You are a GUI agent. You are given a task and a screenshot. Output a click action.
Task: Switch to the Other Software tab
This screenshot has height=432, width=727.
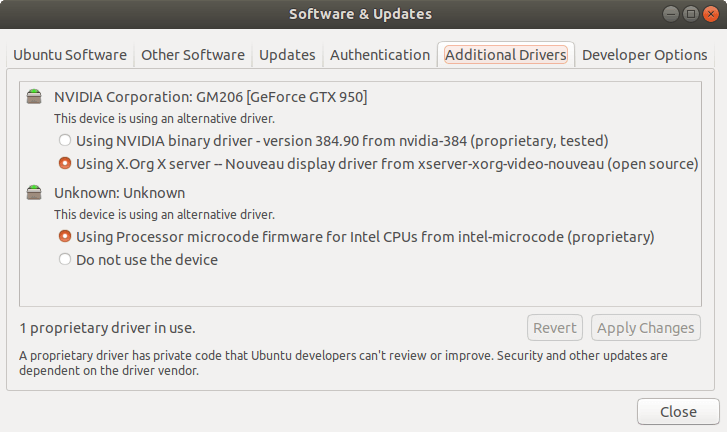click(193, 55)
